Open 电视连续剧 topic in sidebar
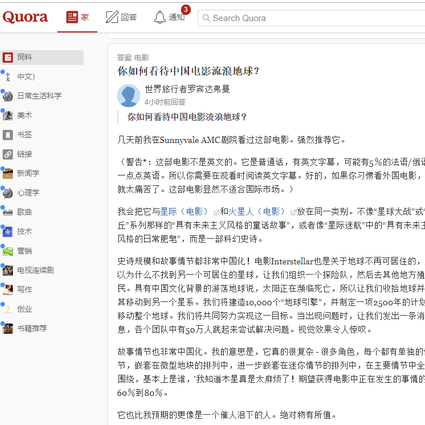Screen dimensions: 425x425 tap(35, 270)
